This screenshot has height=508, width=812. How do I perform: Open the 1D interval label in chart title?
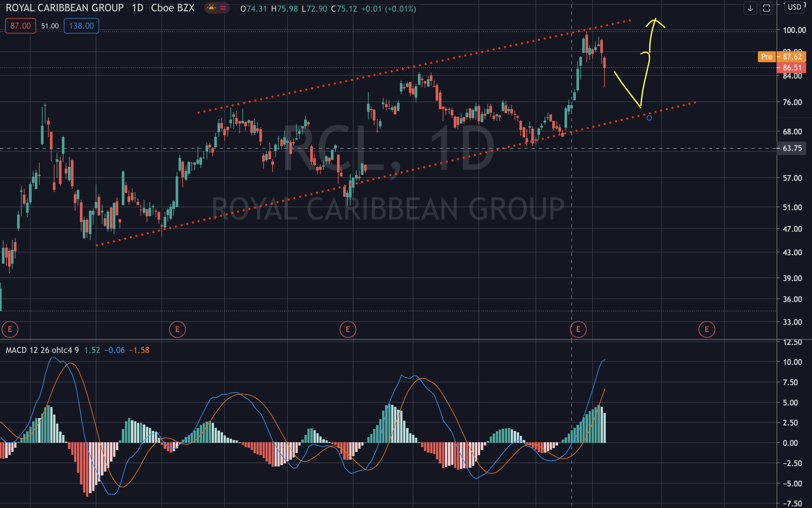138,8
